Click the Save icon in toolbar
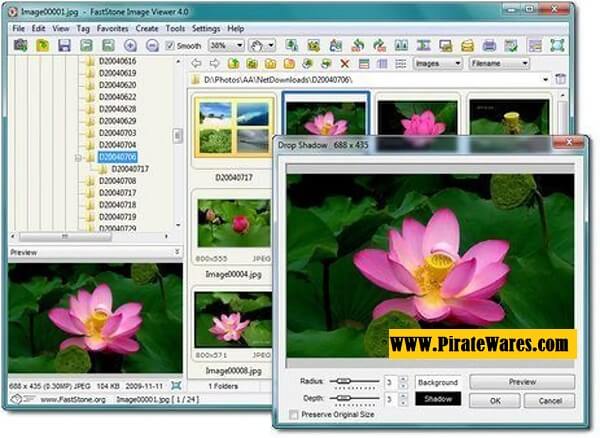 pos(64,46)
